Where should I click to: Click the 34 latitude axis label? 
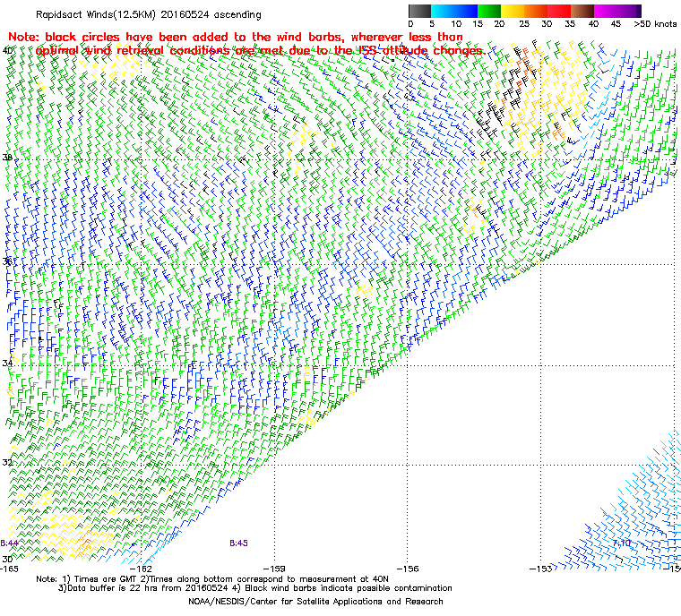[7, 363]
